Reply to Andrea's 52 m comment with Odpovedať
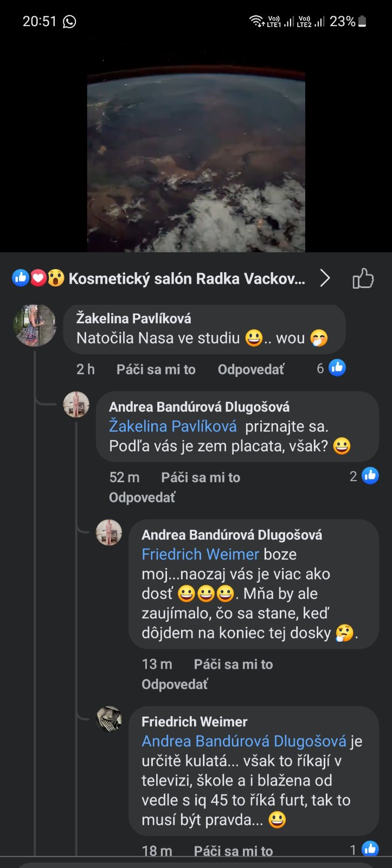 pyautogui.click(x=142, y=497)
